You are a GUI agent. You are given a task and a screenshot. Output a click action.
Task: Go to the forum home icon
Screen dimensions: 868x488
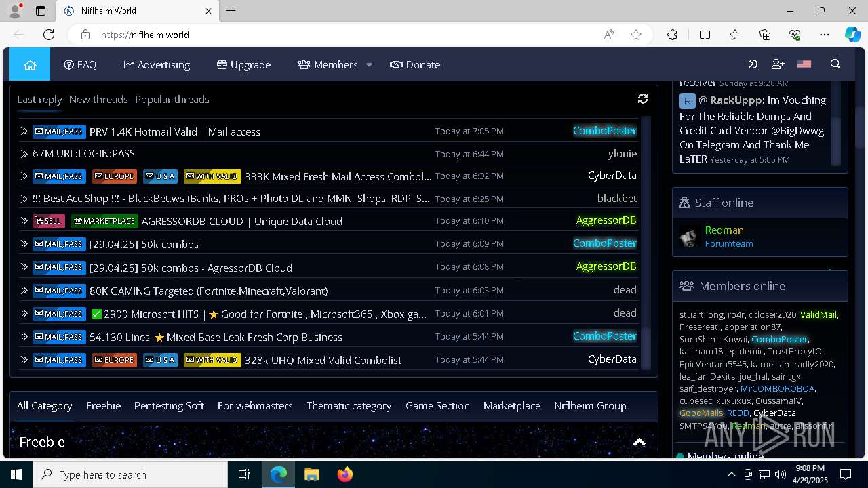[30, 64]
